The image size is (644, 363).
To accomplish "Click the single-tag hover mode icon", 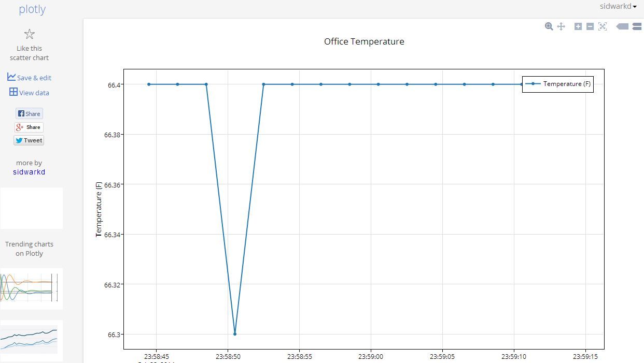I will [x=622, y=26].
